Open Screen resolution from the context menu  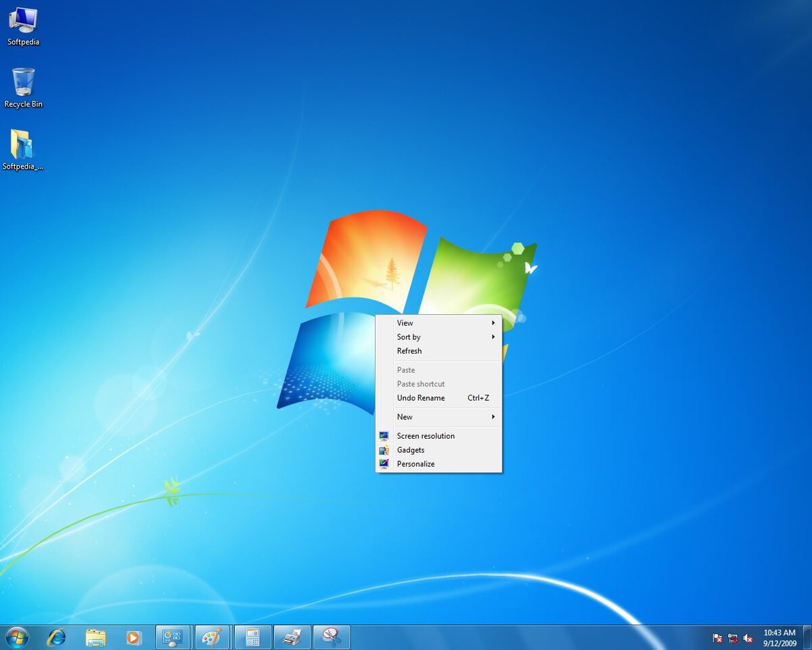(x=438, y=436)
